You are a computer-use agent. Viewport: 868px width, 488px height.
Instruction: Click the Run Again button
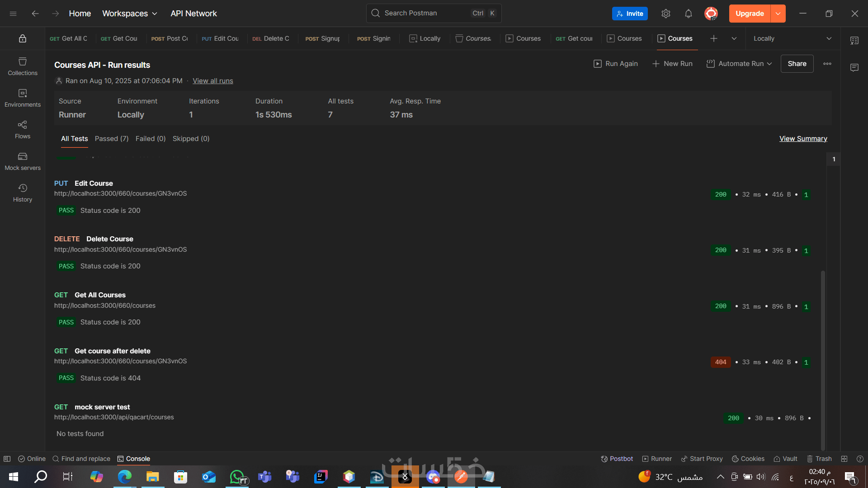(x=615, y=64)
